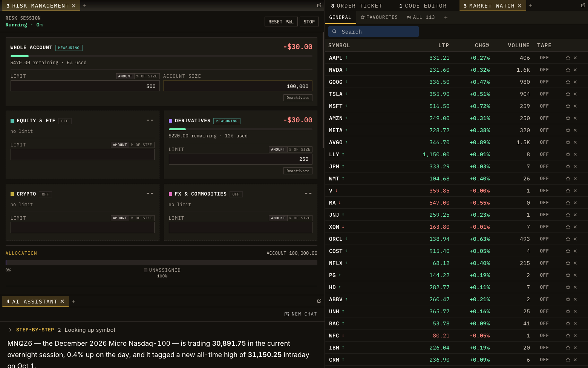Click the Whole Account usage progress bar
The width and height of the screenshot is (588, 368).
(161, 56)
